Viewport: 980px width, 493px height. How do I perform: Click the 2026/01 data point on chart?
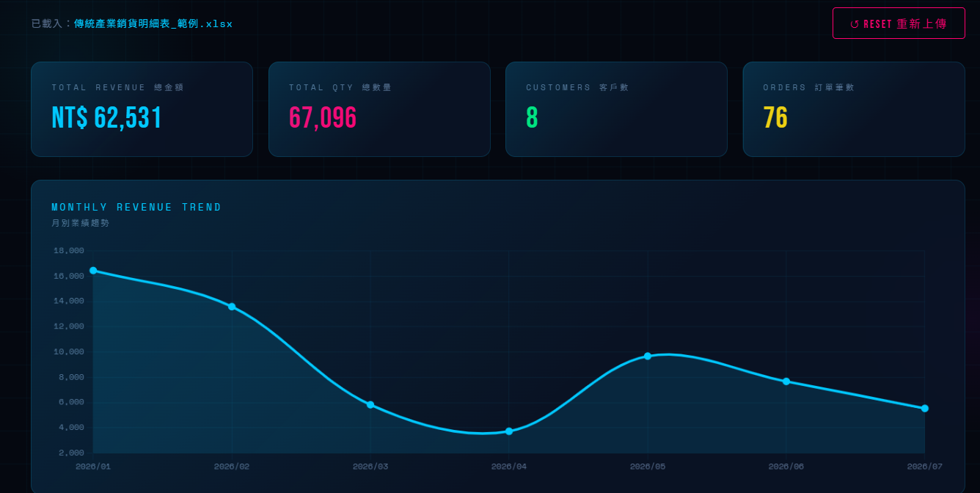[x=93, y=271]
